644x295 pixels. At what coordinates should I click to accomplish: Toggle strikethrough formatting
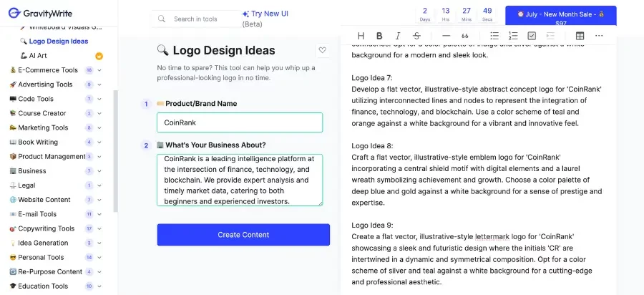tap(416, 36)
